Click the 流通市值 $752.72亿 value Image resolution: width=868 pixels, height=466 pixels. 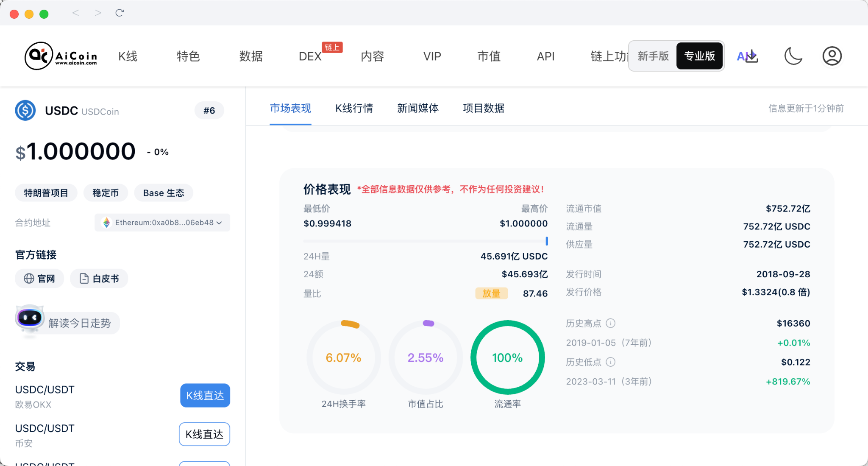click(788, 209)
